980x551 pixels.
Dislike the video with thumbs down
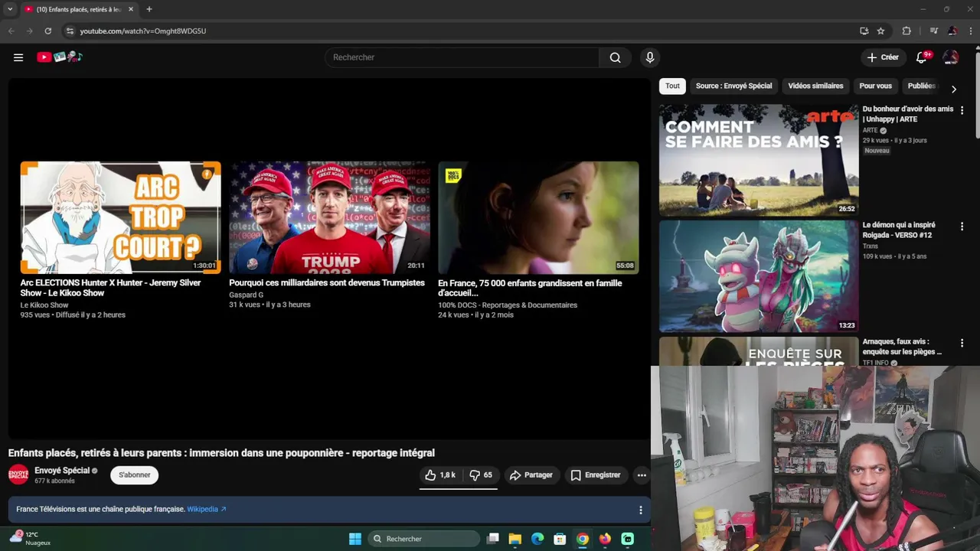pyautogui.click(x=481, y=475)
